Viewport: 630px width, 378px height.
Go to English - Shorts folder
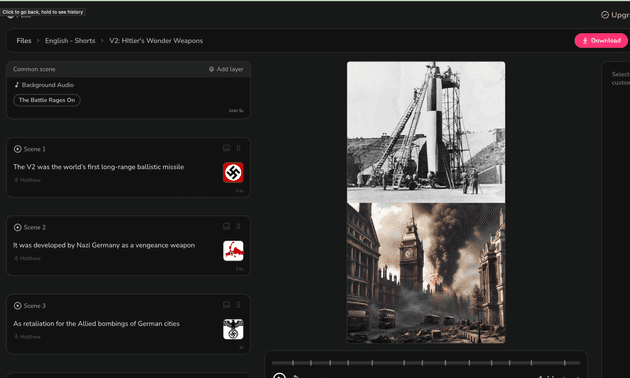coord(70,41)
